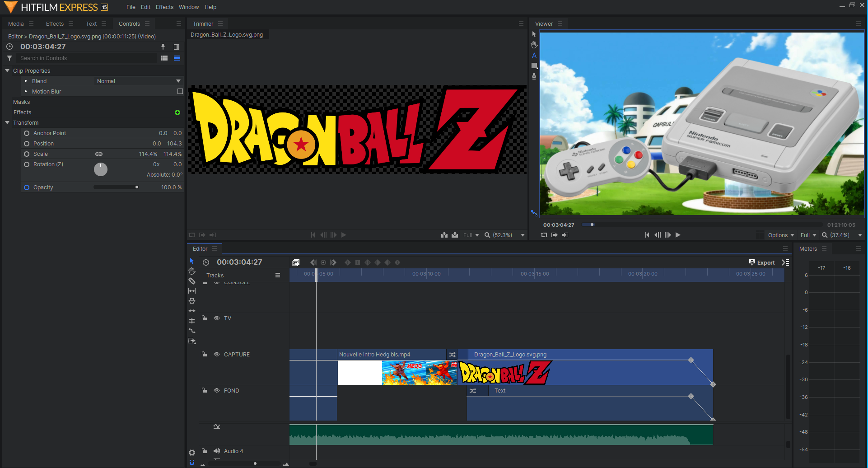The height and width of the screenshot is (468, 868).
Task: Select the Slice tool in the editor toolbar
Action: pos(192,281)
